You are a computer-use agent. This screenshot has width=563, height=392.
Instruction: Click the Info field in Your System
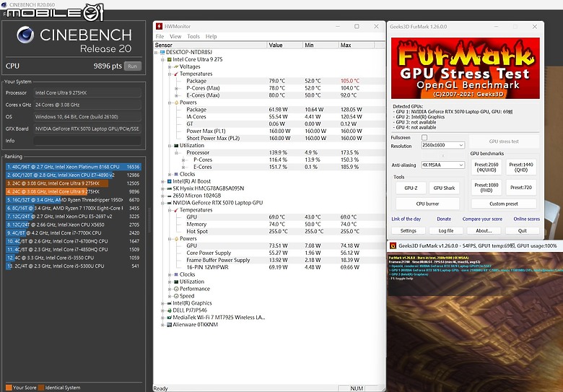(x=87, y=141)
